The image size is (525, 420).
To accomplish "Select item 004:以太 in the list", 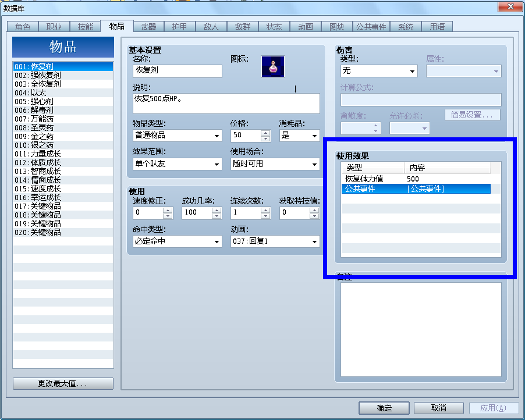I will (x=63, y=92).
